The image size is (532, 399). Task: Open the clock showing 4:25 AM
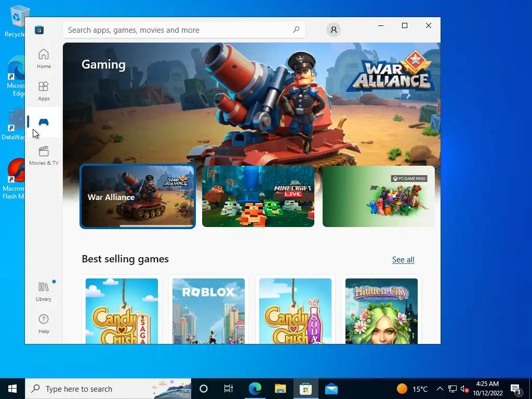[x=488, y=389]
